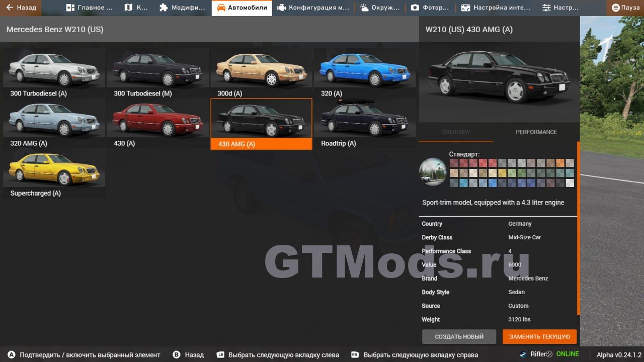Click the round environment preview sphere icon
The image size is (644, 362).
point(433,171)
